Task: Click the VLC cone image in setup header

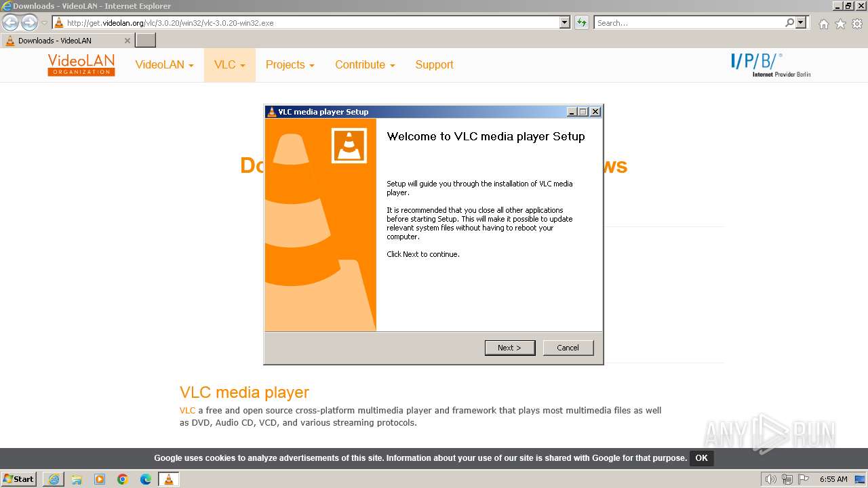Action: point(349,146)
